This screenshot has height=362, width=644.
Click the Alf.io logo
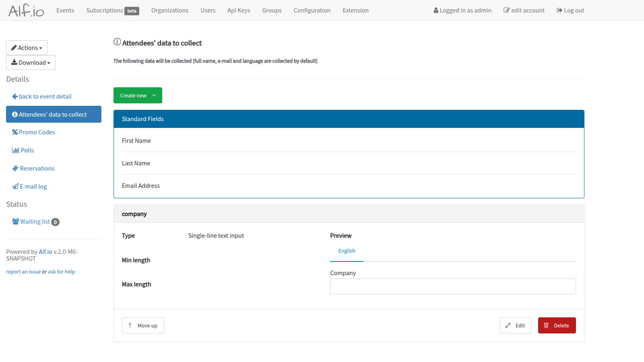[26, 10]
